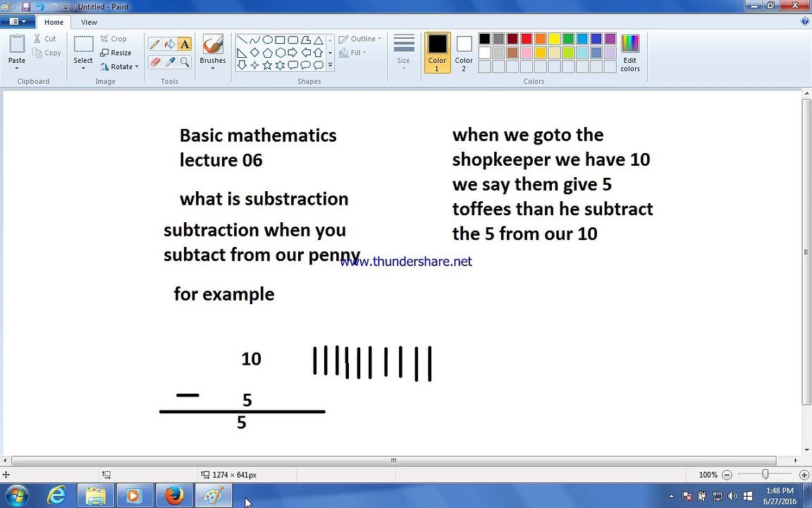Click the horizontal scrollbar of the canvas
The height and width of the screenshot is (508, 812).
(393, 460)
